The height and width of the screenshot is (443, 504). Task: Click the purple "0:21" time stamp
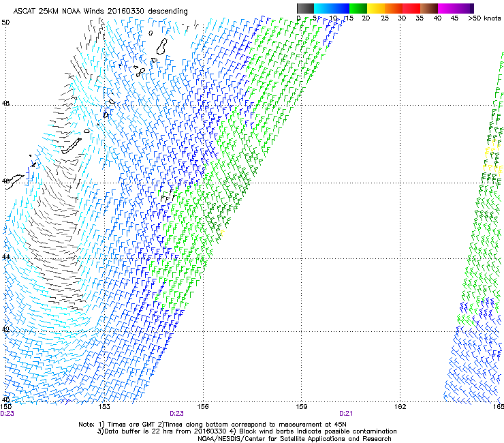[x=346, y=414]
